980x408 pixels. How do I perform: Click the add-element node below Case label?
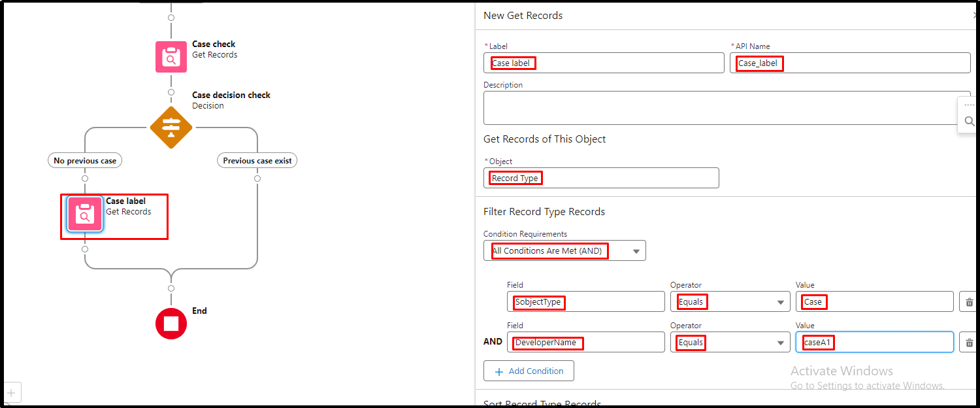click(x=85, y=249)
